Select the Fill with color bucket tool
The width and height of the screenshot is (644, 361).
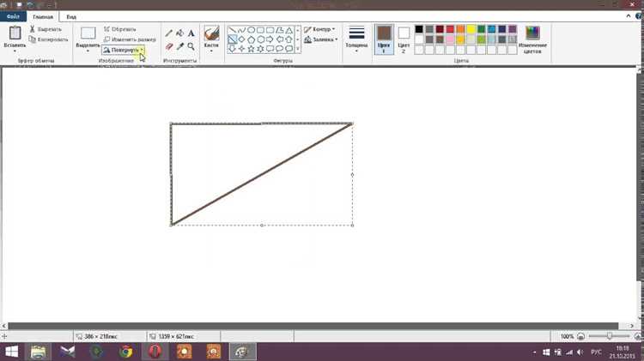point(180,33)
